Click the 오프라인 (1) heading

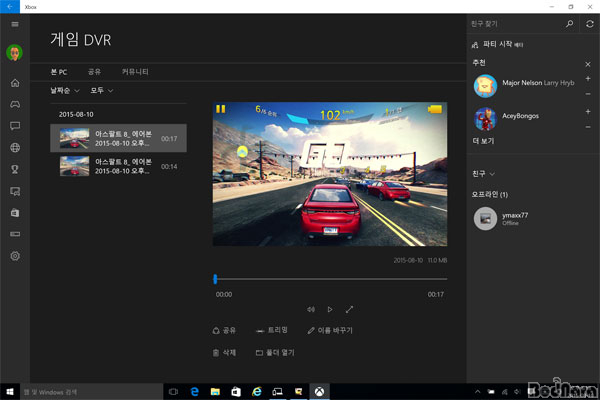click(489, 194)
